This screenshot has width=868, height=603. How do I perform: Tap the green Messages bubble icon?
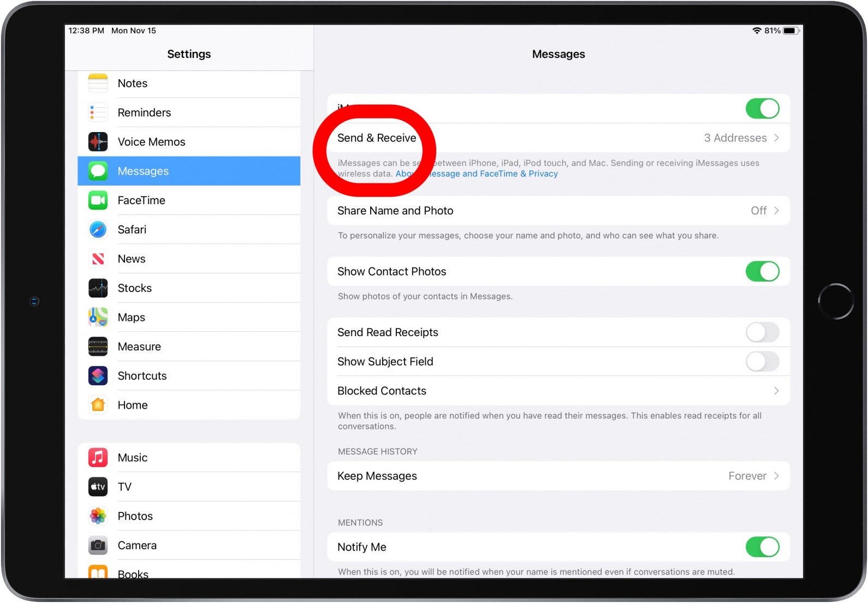coord(98,171)
